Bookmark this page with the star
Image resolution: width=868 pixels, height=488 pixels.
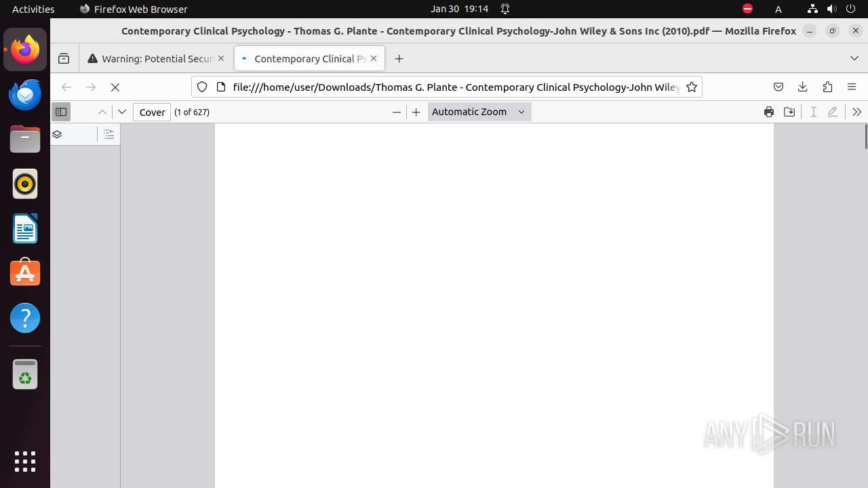point(692,87)
